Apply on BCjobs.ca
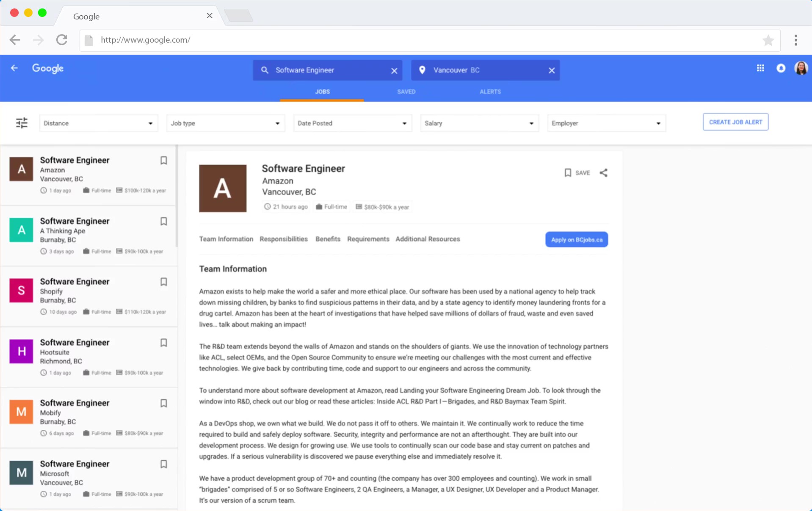 coord(576,239)
